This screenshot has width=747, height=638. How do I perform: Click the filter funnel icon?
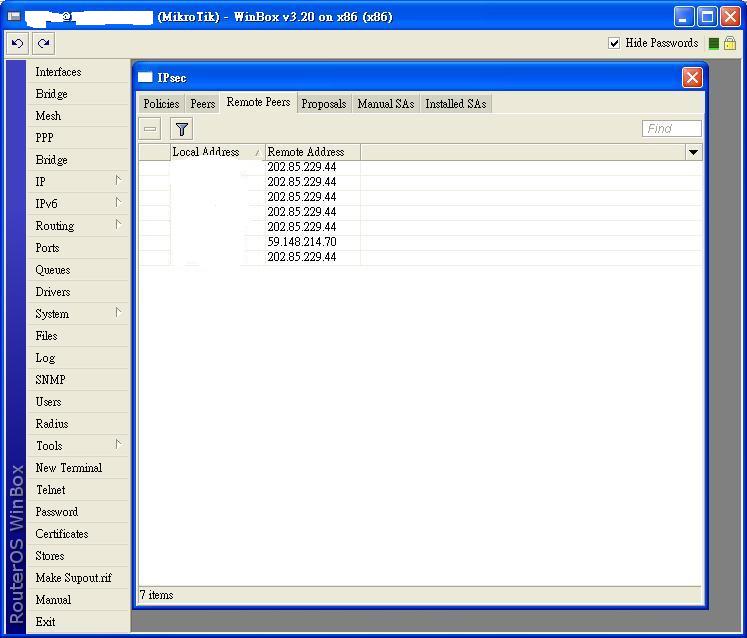182,129
